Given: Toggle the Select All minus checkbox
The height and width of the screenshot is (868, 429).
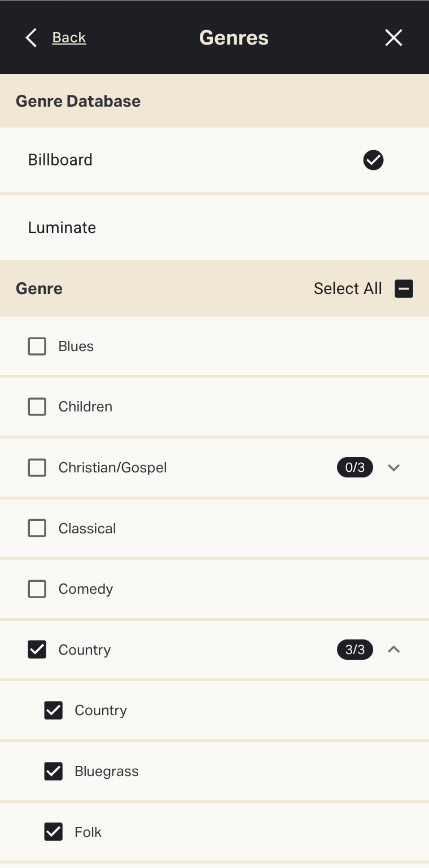Looking at the screenshot, I should [x=404, y=289].
